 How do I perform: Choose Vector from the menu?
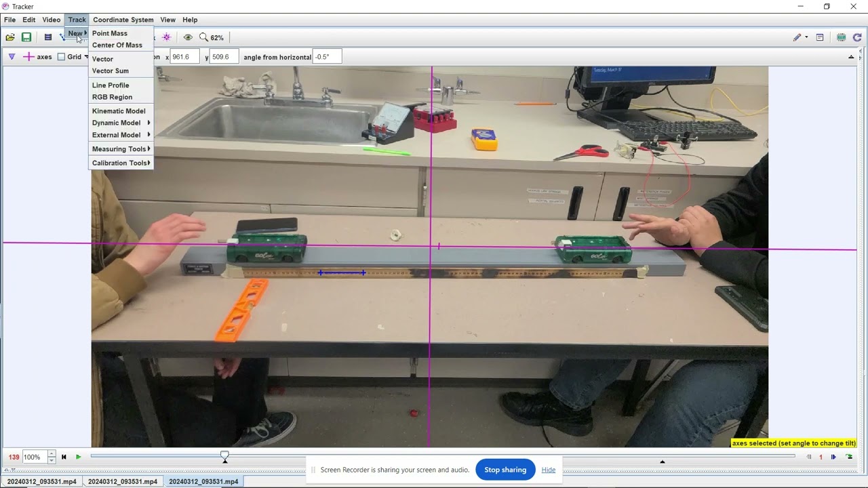tap(121, 59)
